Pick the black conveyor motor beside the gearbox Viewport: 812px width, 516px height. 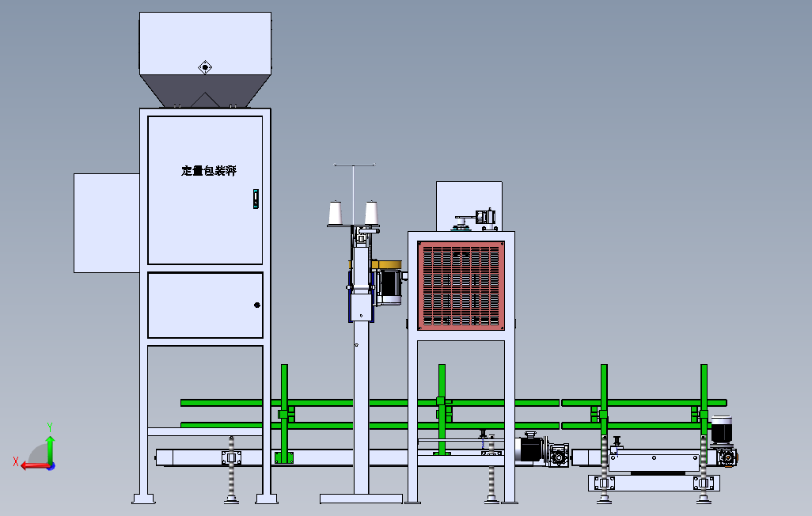531,450
